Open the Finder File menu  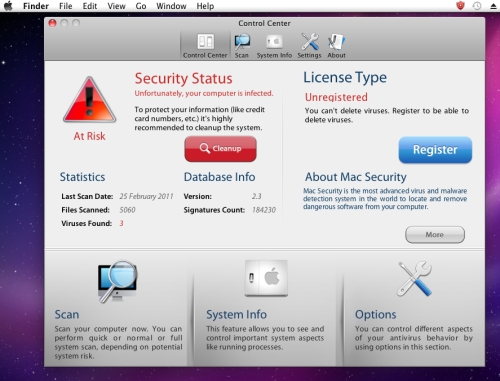point(66,6)
